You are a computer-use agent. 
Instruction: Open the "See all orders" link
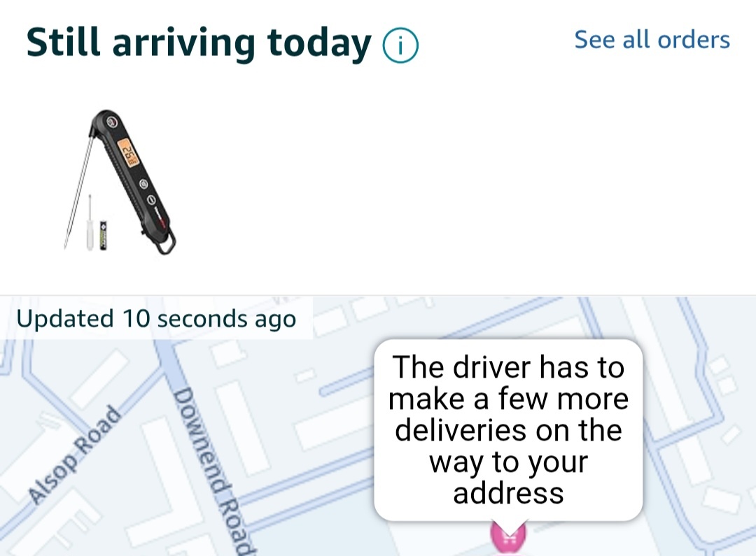tap(652, 39)
